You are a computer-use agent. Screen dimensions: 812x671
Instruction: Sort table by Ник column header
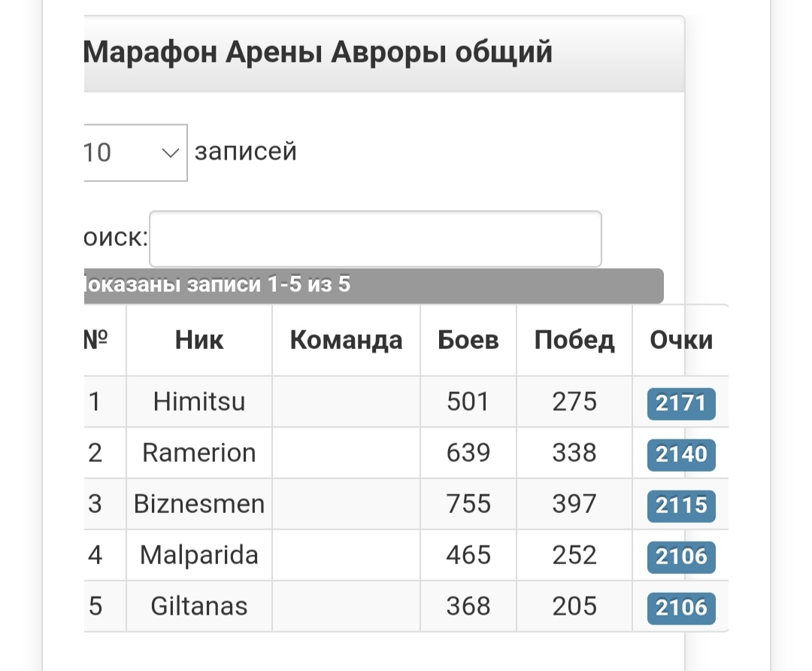point(199,341)
